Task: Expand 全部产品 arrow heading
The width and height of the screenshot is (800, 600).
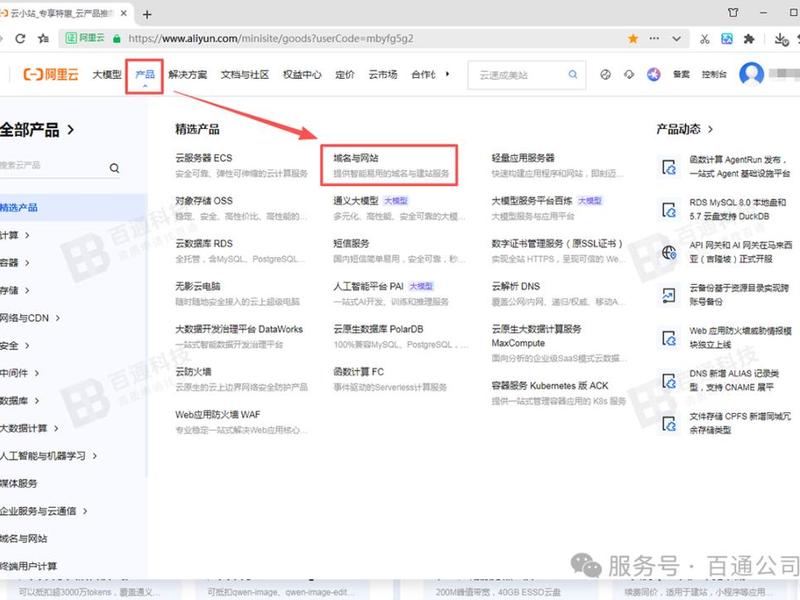Action: pyautogui.click(x=71, y=130)
